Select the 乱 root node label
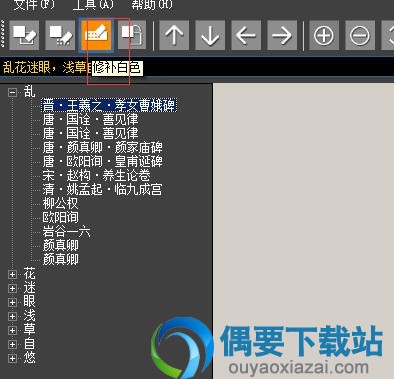 click(x=29, y=92)
